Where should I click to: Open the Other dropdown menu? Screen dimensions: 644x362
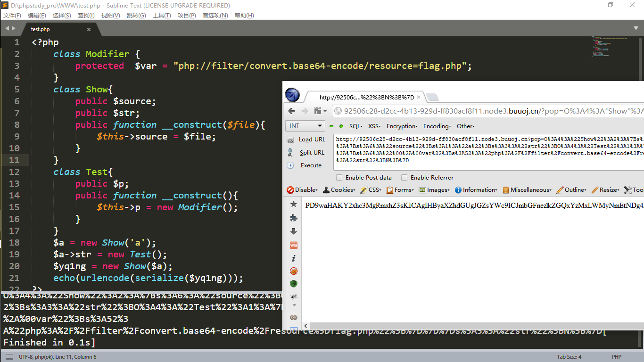coord(465,126)
